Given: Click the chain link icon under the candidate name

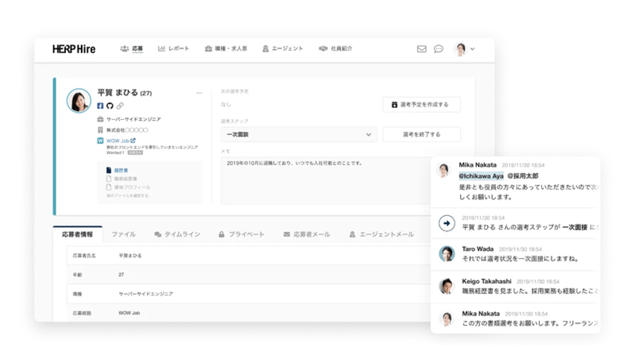Looking at the screenshot, I should click(x=120, y=106).
